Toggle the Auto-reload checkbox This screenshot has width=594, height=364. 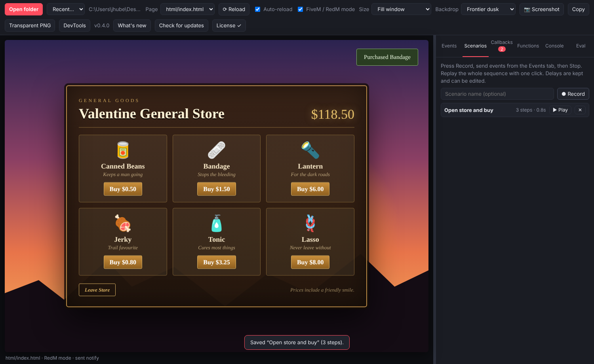pos(258,9)
